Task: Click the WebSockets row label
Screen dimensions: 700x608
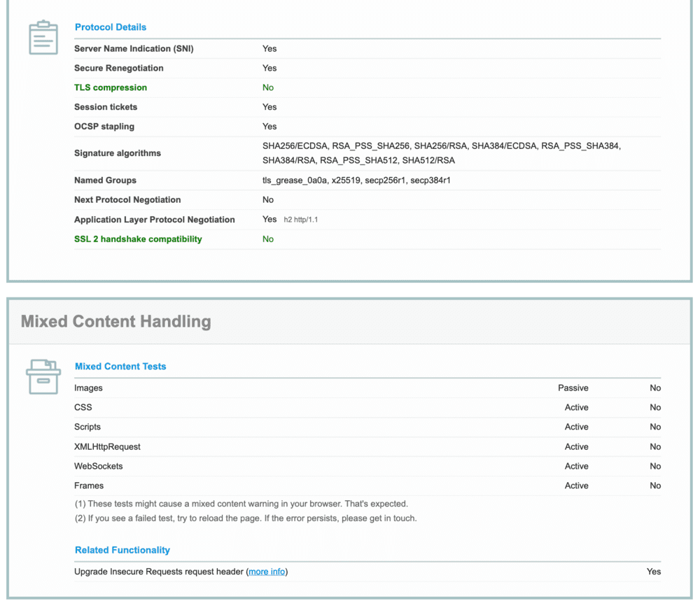Action: [98, 466]
